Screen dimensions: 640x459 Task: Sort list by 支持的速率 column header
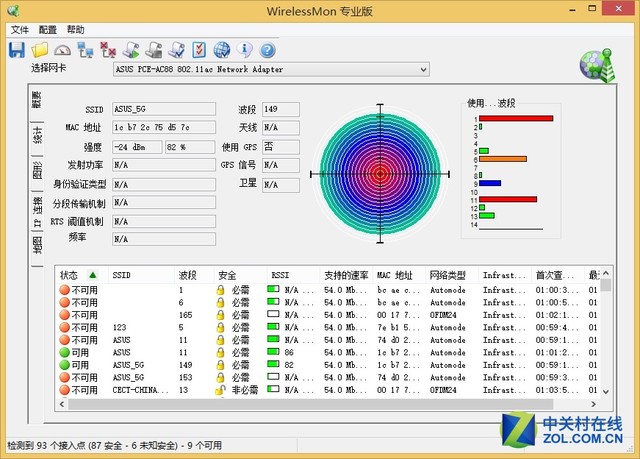[x=346, y=275]
